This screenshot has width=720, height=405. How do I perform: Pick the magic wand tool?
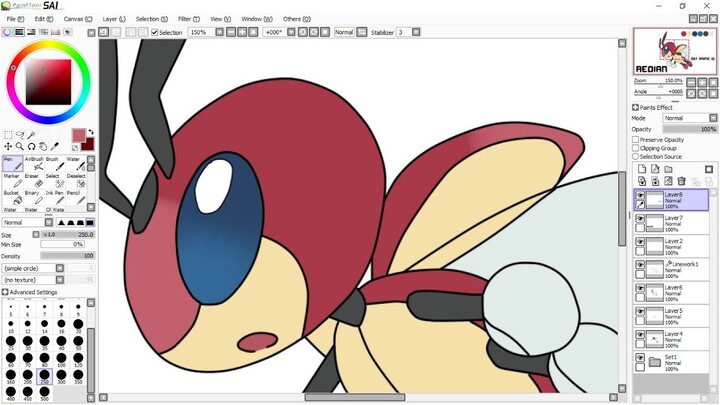coord(31,135)
